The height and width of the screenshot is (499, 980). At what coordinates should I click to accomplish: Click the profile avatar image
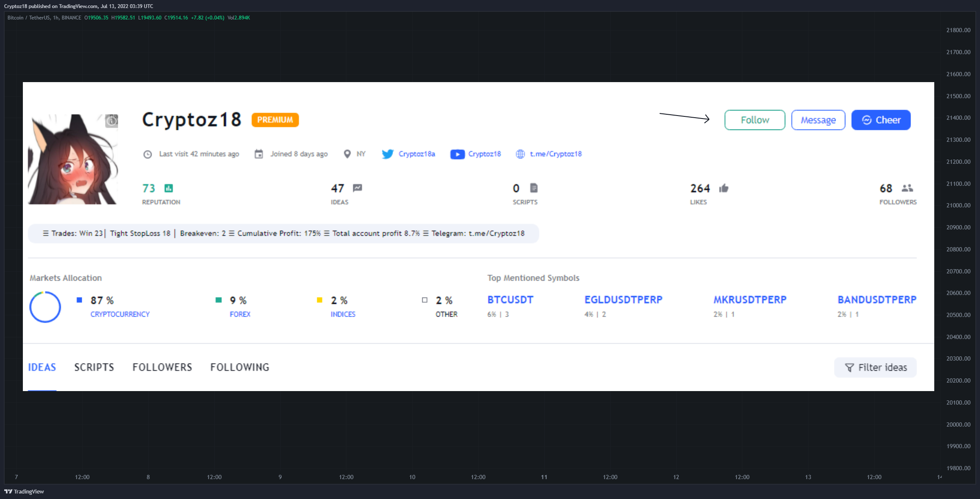[x=73, y=159]
